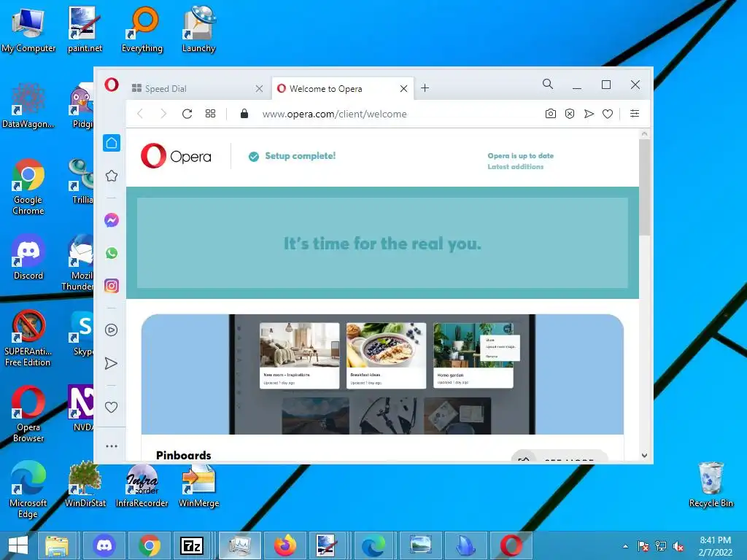Screen dimensions: 747x560
Task: Click the page scrollbar down arrow
Action: (x=645, y=455)
